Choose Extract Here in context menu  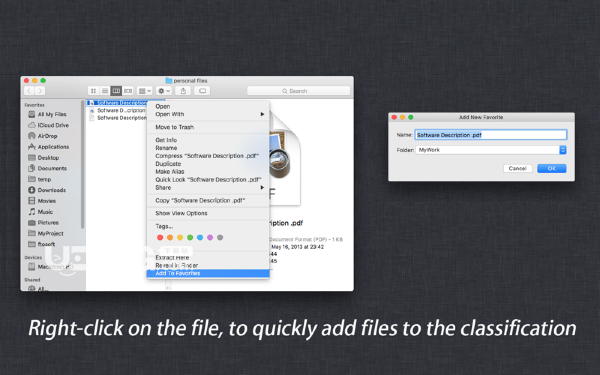(208, 258)
